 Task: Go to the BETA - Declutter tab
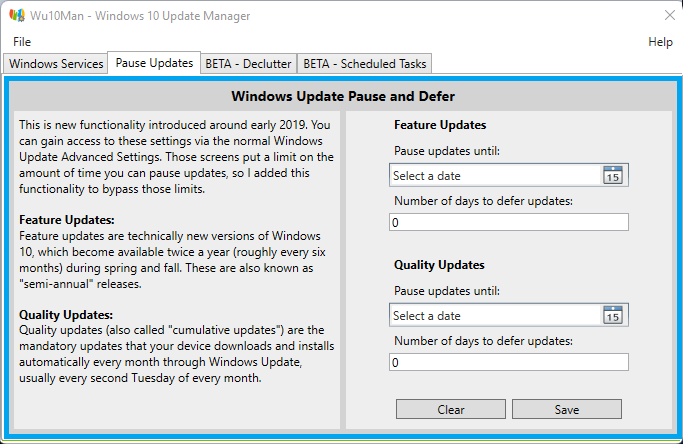point(248,64)
